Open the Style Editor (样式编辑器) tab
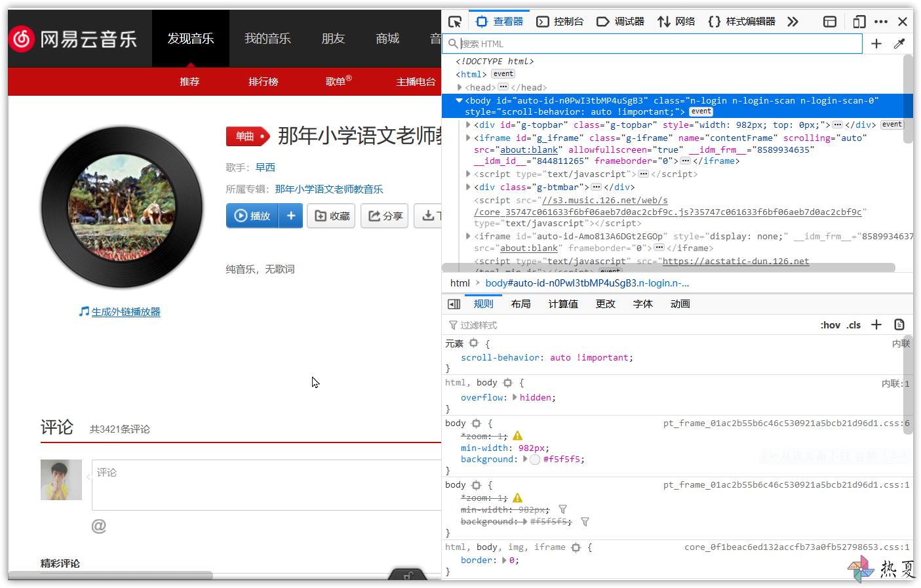The height and width of the screenshot is (588, 921). [741, 22]
